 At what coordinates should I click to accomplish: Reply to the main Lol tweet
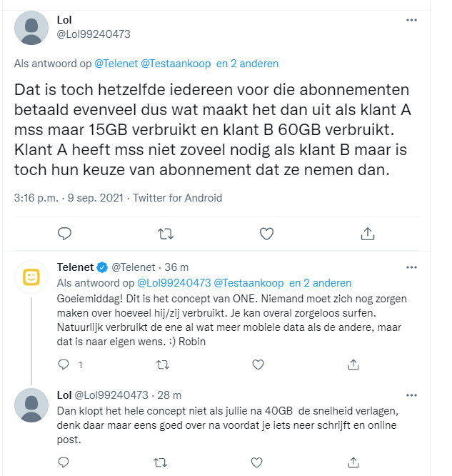64,233
